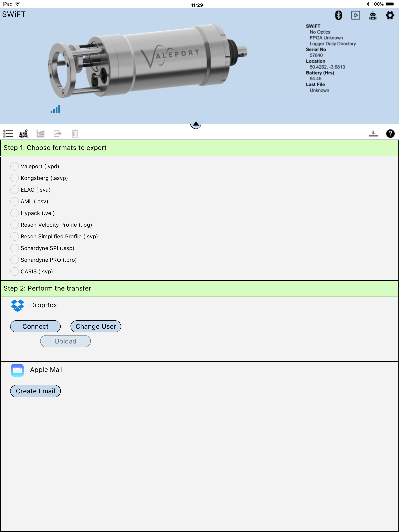The width and height of the screenshot is (399, 532).
Task: Tap the Logger Daily Directory text
Action: [x=333, y=44]
